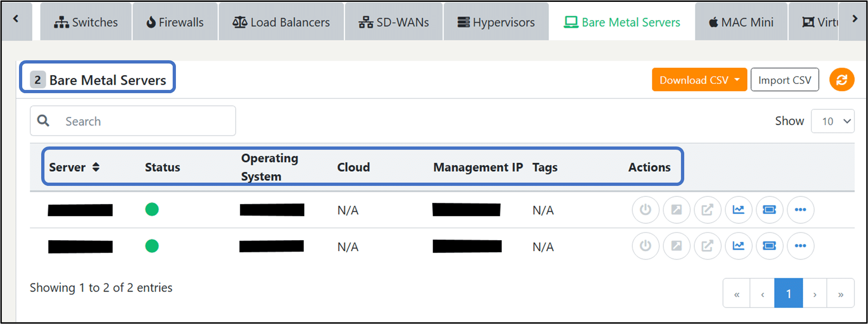Click Cloud column header
Screen dimensions: 868x324
(x=353, y=167)
